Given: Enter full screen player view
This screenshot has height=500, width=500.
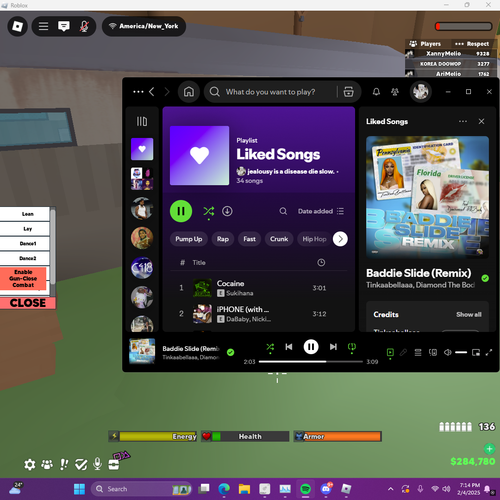Looking at the screenshot, I should (489, 352).
